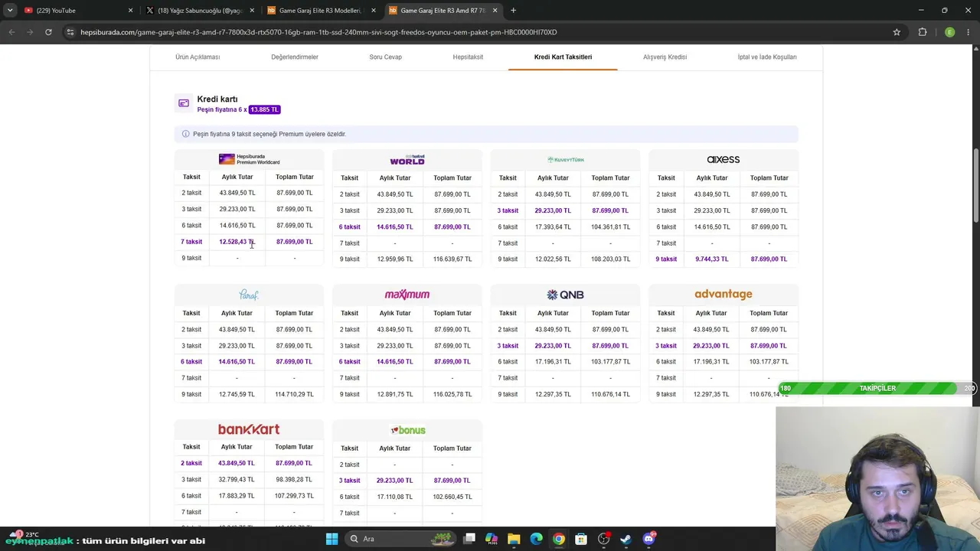Open File Explorer from the taskbar
The image size is (980, 551).
[x=514, y=539]
